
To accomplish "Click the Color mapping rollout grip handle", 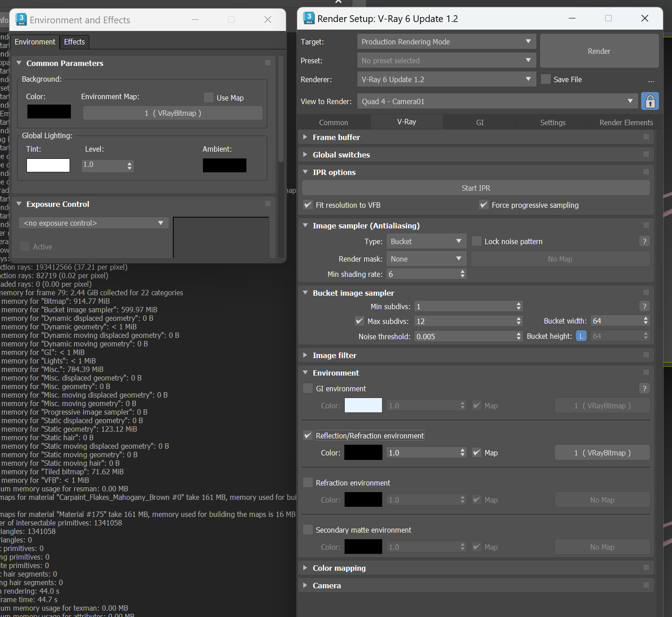I will 646,568.
